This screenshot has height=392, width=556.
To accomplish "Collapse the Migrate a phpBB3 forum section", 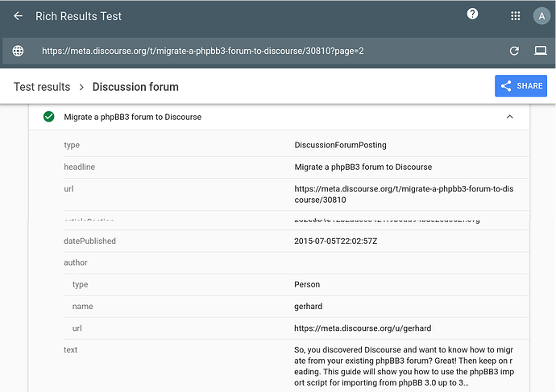I will 509,117.
